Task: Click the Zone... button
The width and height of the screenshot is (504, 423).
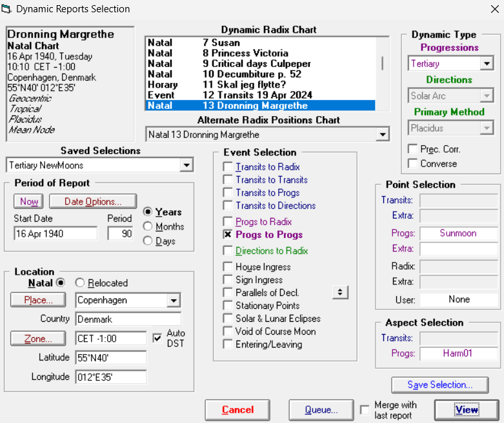Action: click(x=38, y=339)
